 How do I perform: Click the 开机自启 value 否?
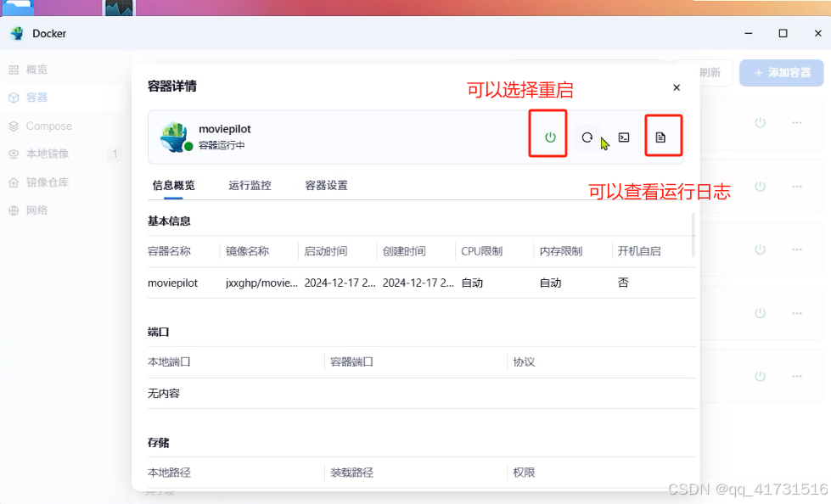point(623,283)
